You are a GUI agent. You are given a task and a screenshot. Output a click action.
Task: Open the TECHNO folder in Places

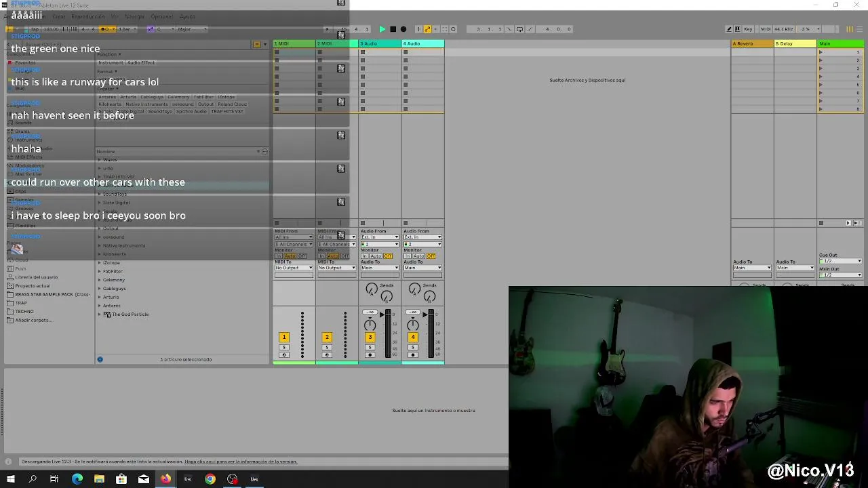coord(24,312)
